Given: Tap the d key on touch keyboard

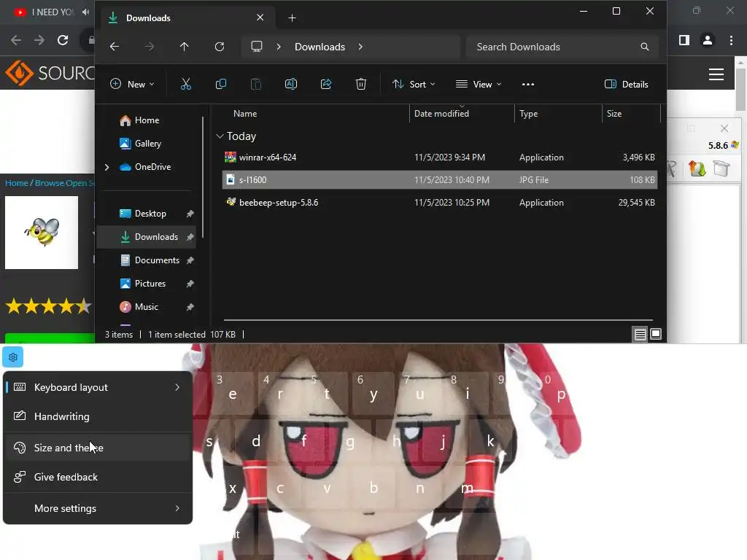Looking at the screenshot, I should tap(256, 441).
